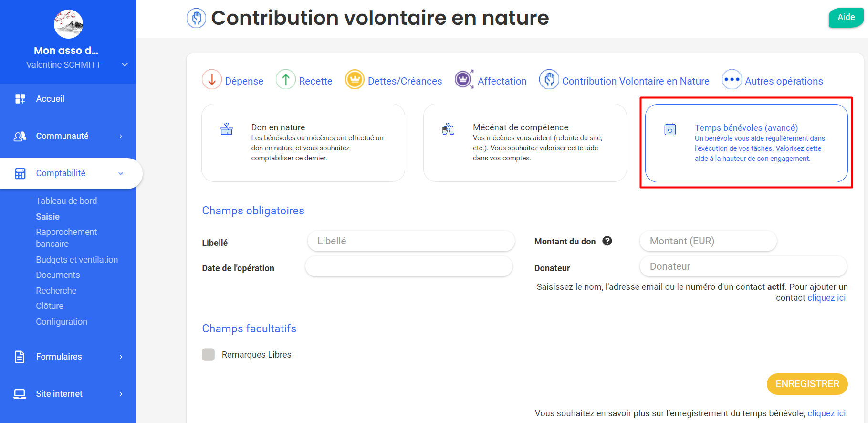The image size is (868, 423).
Task: Click the Montant du don help icon
Action: [x=607, y=241]
